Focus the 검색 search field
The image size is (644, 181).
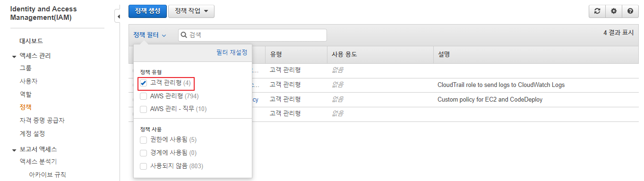tap(252, 35)
